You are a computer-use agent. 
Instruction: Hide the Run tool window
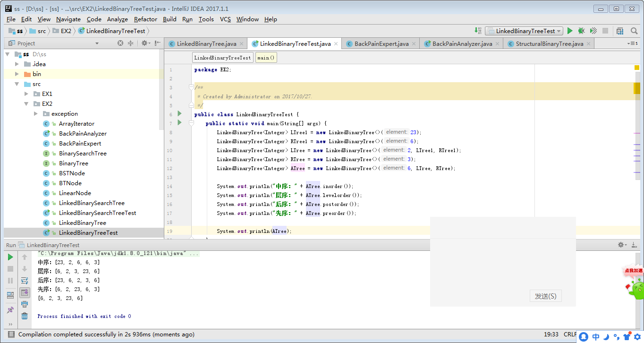click(x=635, y=245)
